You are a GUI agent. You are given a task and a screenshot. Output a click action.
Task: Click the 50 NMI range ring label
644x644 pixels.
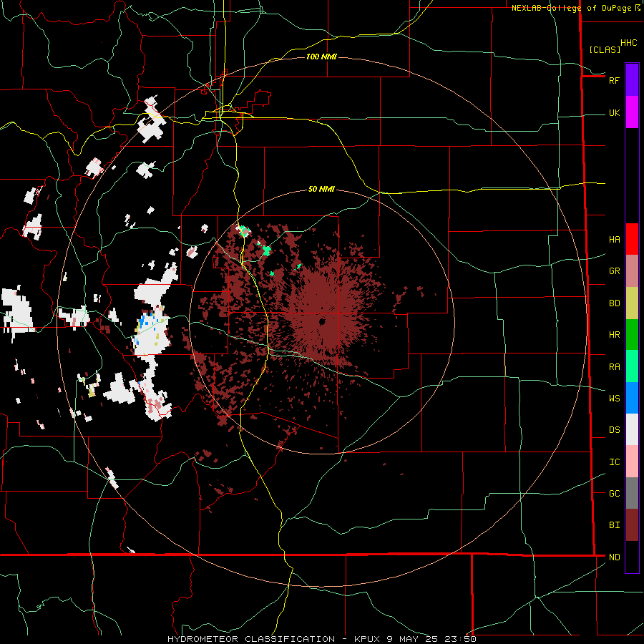(x=321, y=189)
